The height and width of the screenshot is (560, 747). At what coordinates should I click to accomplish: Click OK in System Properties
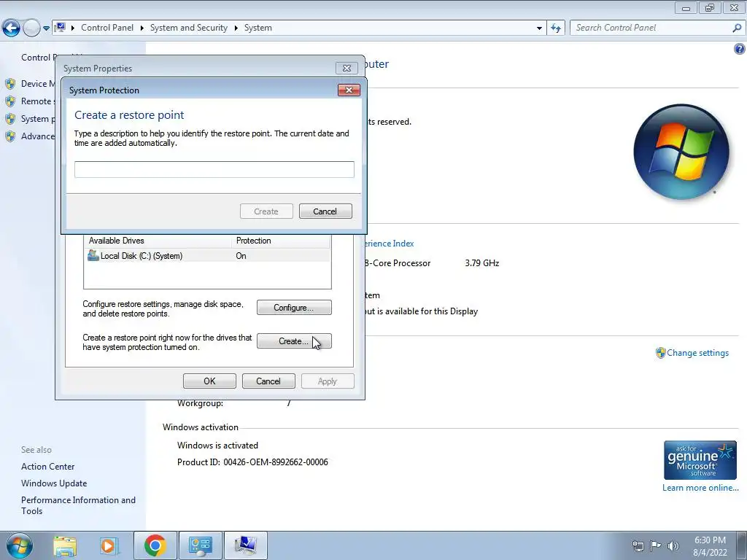209,381
